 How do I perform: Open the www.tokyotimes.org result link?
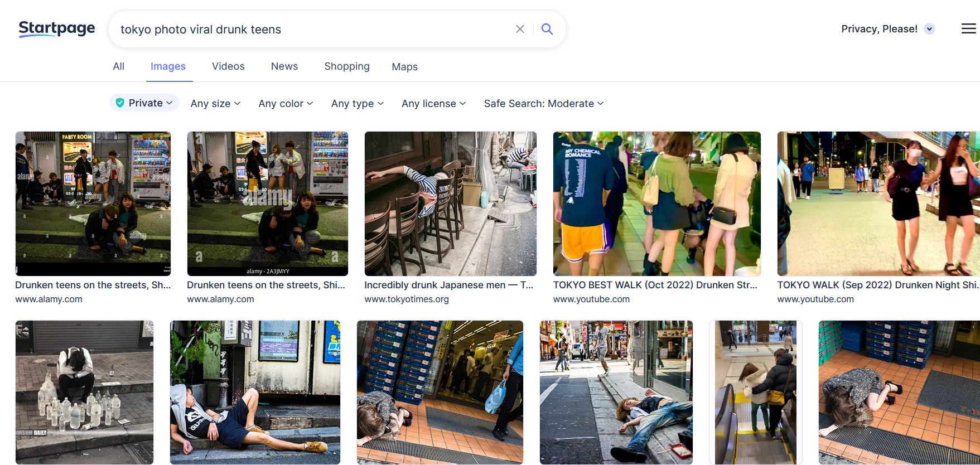point(407,299)
